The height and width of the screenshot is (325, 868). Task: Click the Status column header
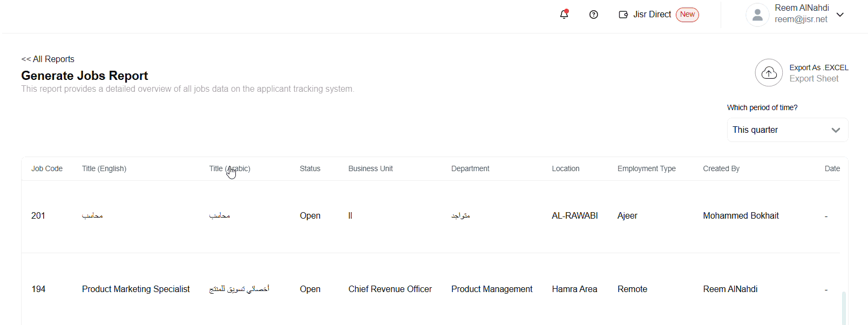(x=310, y=169)
